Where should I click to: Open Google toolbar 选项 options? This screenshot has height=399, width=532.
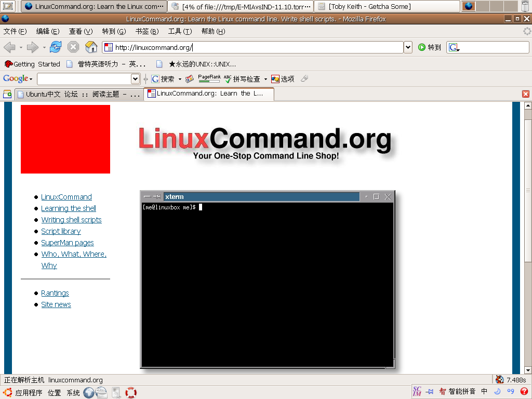[283, 79]
